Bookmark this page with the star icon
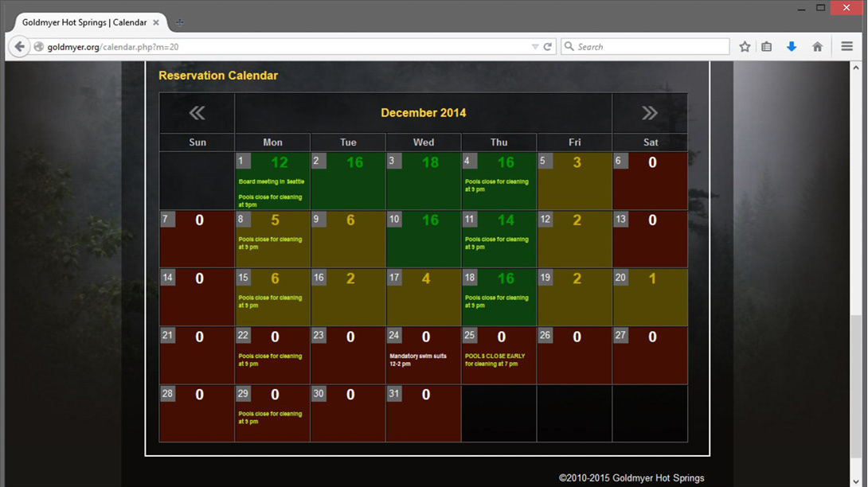Screen dimensions: 868x487 (745, 47)
